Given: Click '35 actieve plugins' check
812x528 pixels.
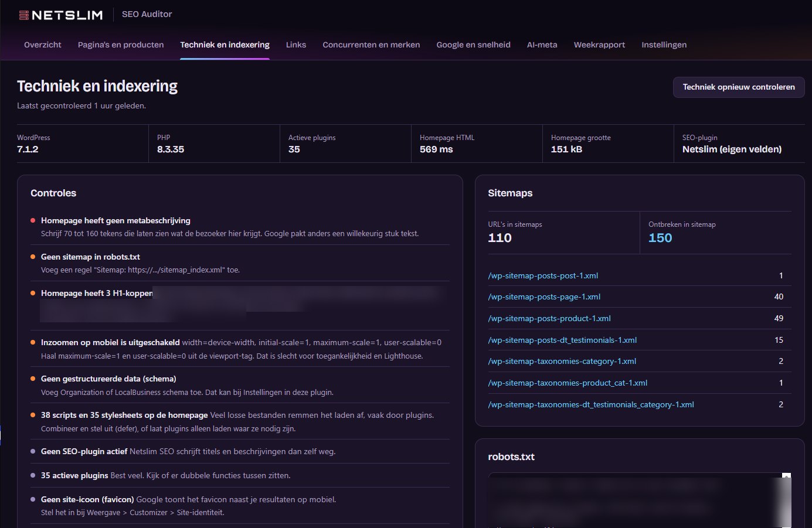Looking at the screenshot, I should 74,475.
